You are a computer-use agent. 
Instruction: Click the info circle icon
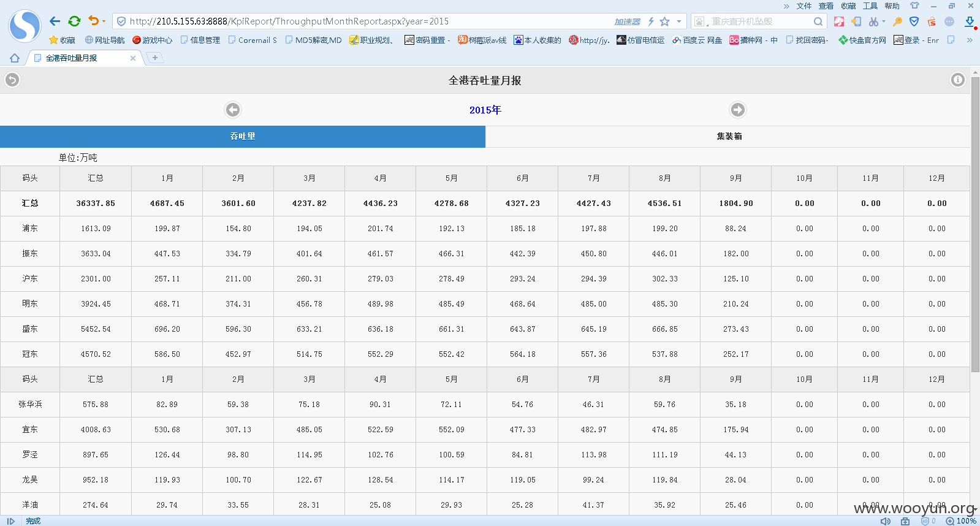point(958,80)
